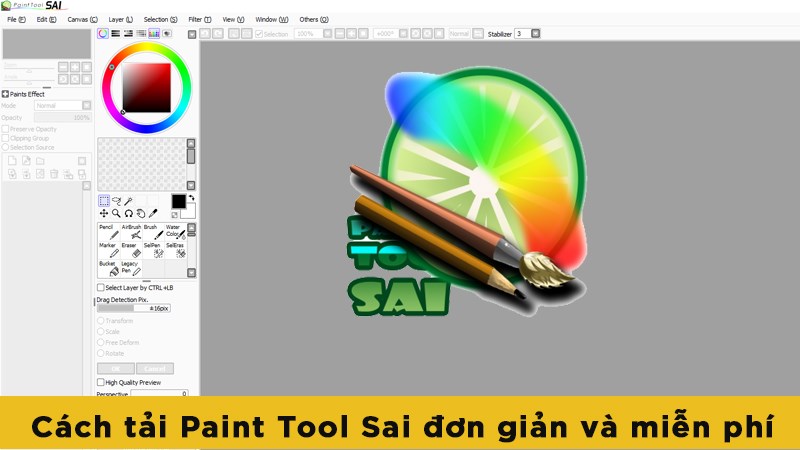Show the color wheel panel icon
Viewport: 800px width, 450px height.
[103, 34]
